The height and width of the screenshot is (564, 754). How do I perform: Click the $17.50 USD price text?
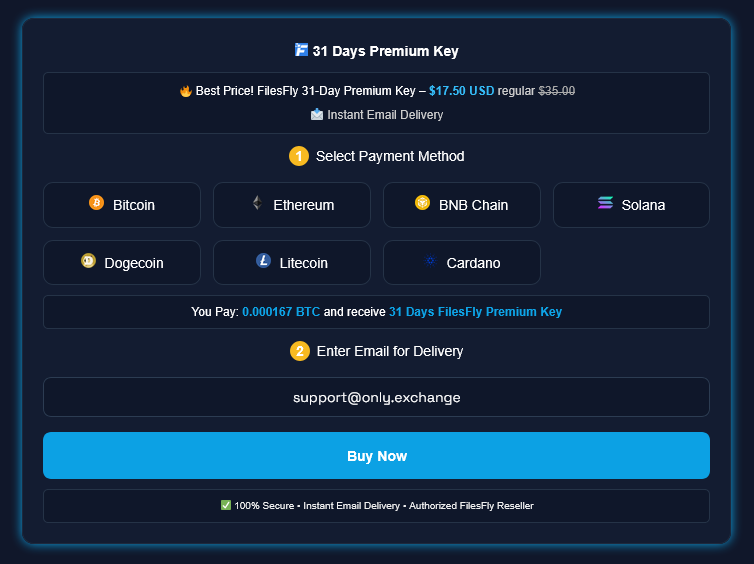(461, 91)
